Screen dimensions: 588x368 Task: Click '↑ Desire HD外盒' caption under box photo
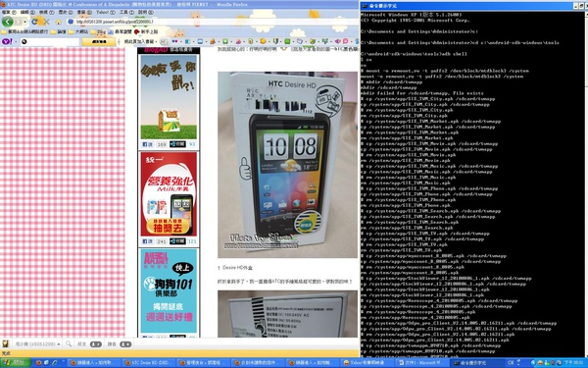click(235, 268)
